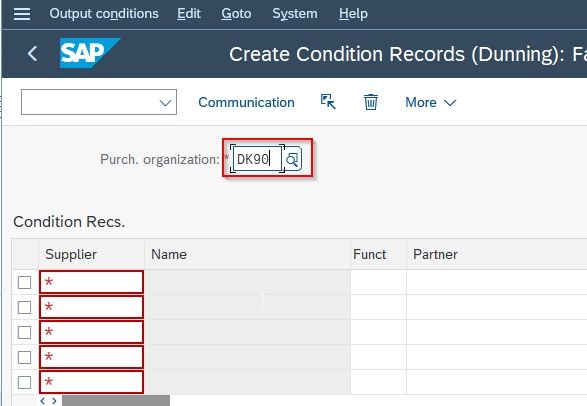Click the trash delete icon
This screenshot has height=406, width=587.
pyautogui.click(x=371, y=102)
